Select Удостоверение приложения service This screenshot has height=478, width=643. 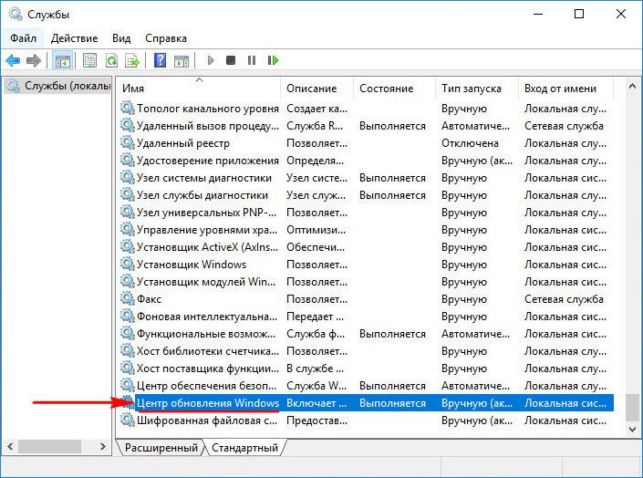click(x=367, y=160)
